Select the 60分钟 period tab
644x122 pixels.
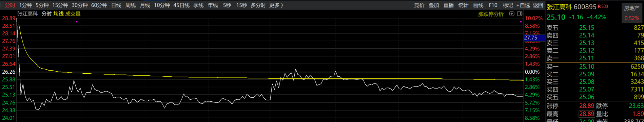[99, 5]
